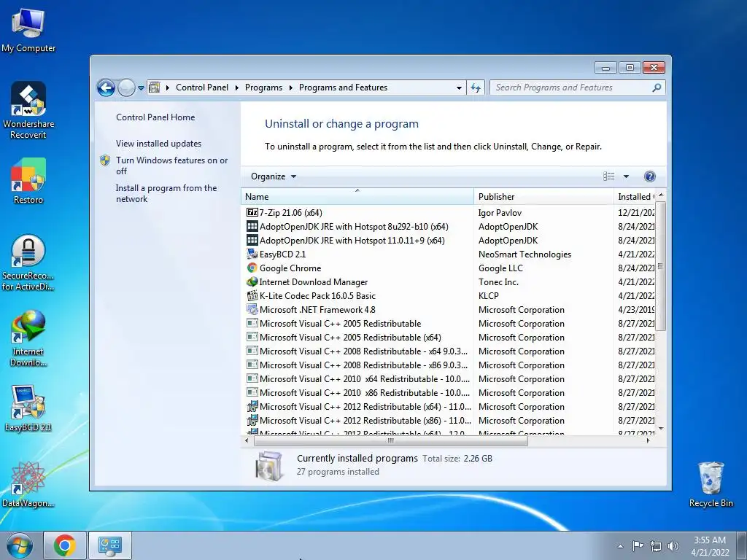Click Control Panel in the breadcrumb

click(202, 87)
